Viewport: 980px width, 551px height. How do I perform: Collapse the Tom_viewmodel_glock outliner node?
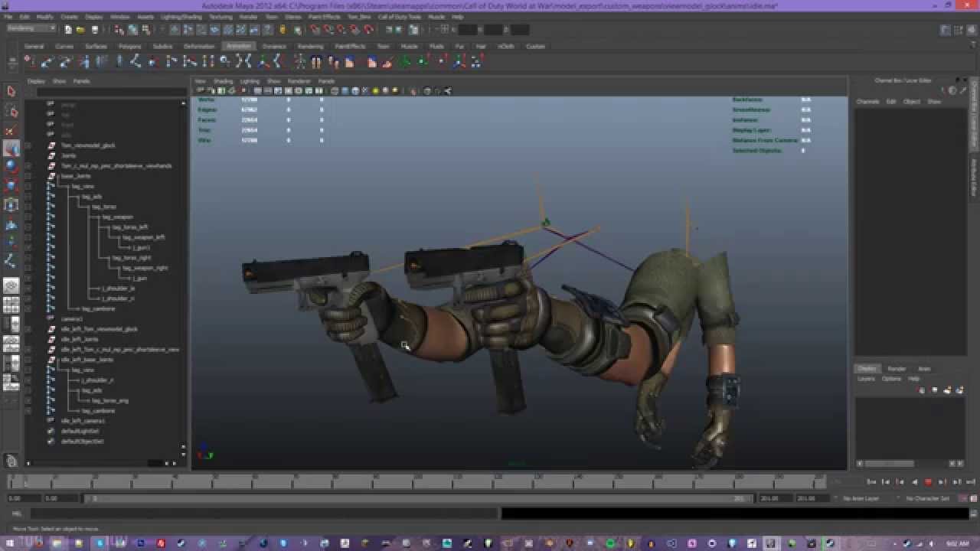tap(28, 145)
